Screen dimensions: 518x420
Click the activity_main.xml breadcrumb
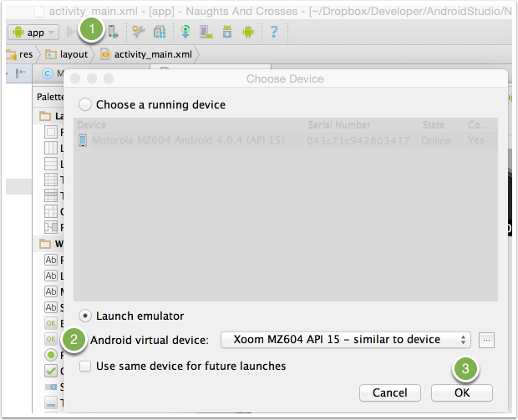click(147, 54)
